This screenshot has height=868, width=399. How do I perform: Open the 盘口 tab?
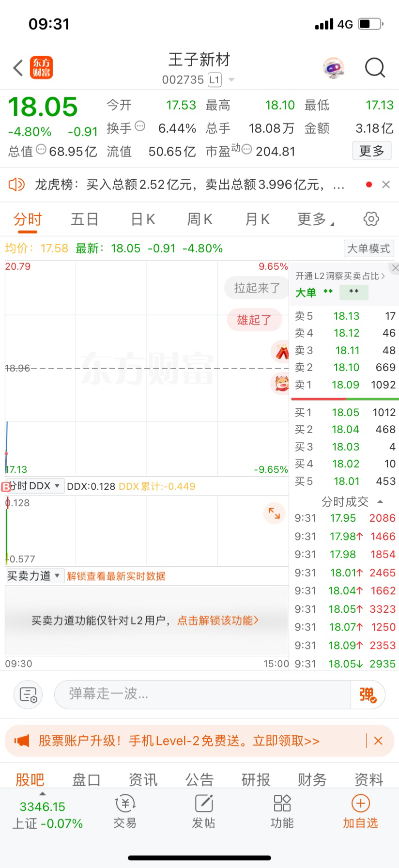click(x=86, y=779)
